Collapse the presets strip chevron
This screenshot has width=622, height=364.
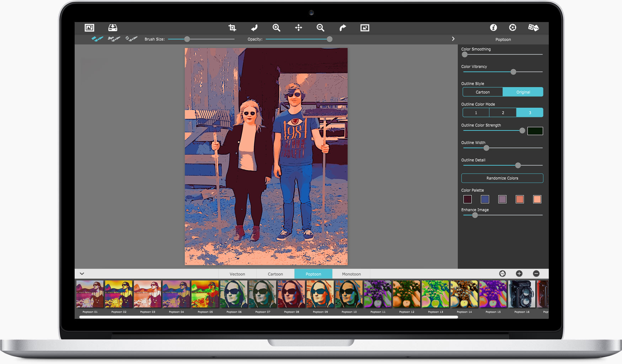[x=82, y=274]
